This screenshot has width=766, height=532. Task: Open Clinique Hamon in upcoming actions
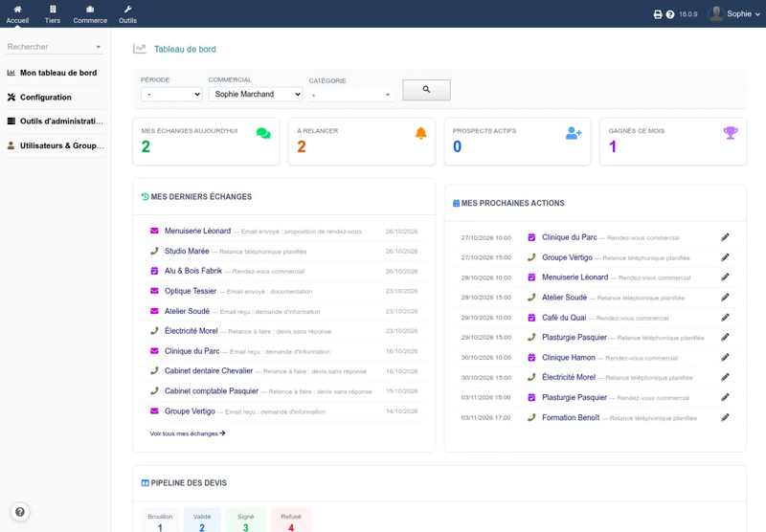(x=568, y=357)
